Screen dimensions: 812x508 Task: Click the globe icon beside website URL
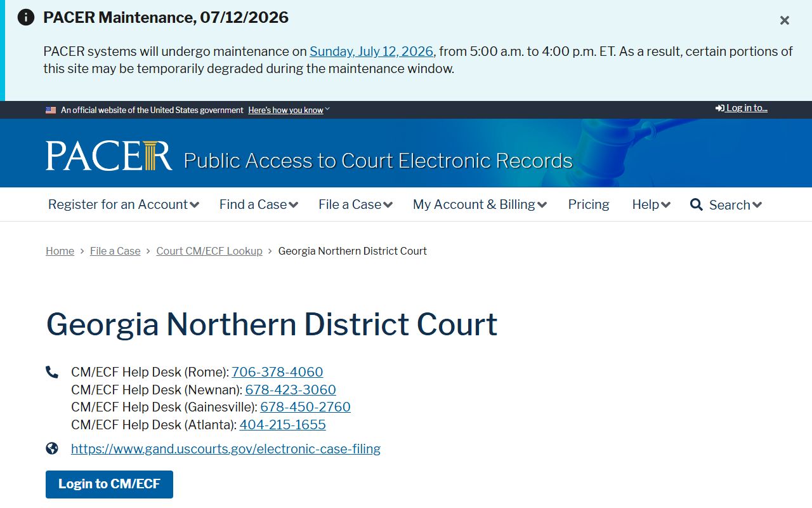point(52,449)
